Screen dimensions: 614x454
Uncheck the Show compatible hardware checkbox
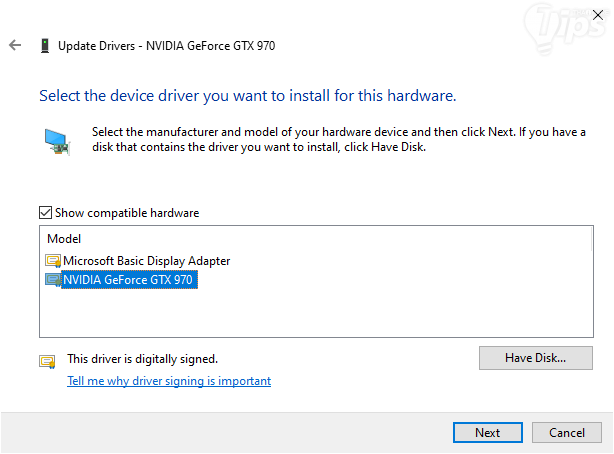tap(45, 213)
